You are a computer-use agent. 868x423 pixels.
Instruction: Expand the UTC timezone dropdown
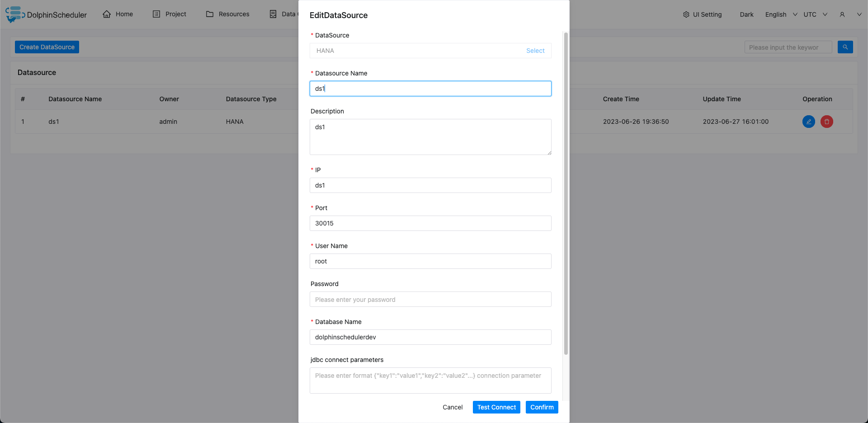(x=815, y=14)
